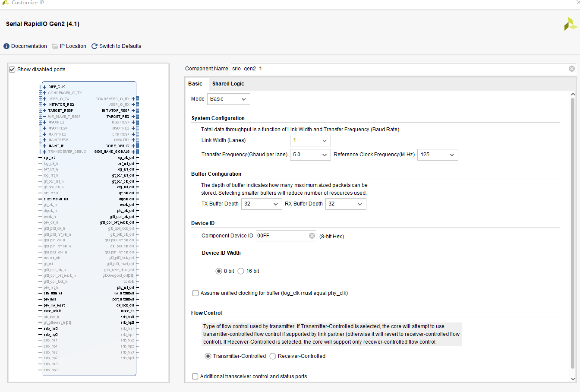Select the srio_txp0 output label
Viewport: 580px width, 392px height.
pyautogui.click(x=128, y=323)
